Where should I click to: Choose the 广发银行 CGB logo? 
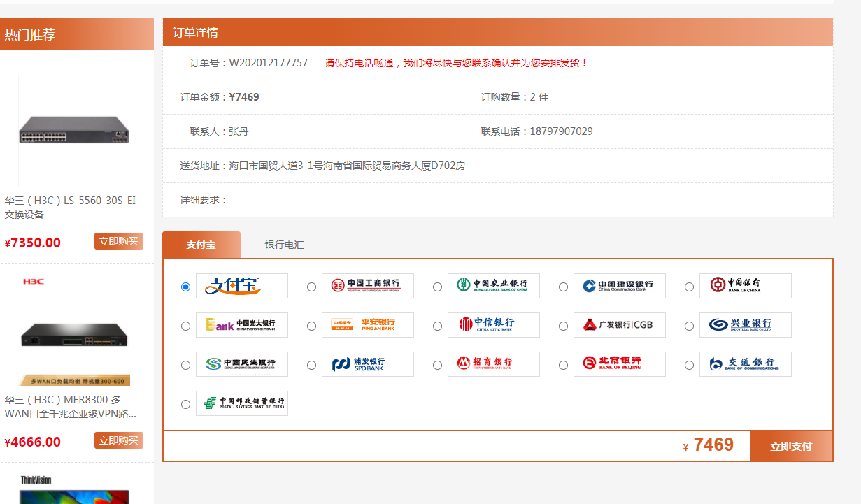pyautogui.click(x=620, y=325)
